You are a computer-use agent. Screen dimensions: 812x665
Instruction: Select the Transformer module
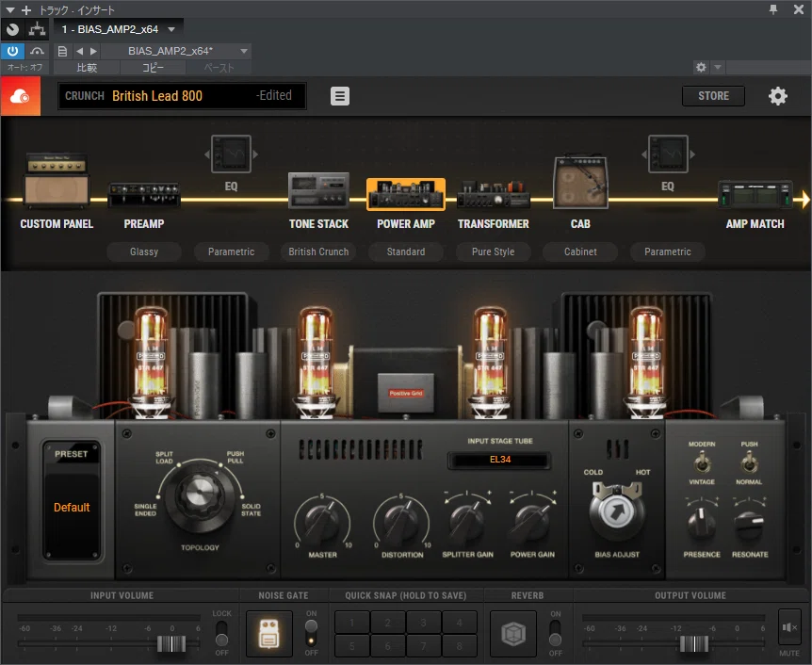coord(493,194)
